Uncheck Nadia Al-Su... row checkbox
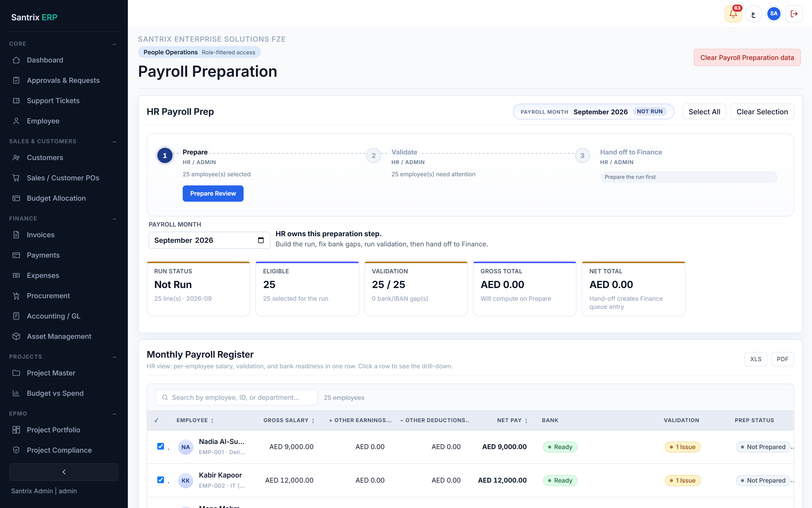 (x=161, y=446)
